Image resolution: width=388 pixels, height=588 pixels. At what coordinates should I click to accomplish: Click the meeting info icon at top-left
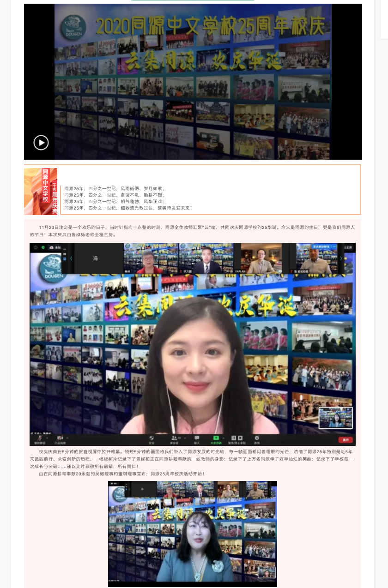tap(35, 247)
